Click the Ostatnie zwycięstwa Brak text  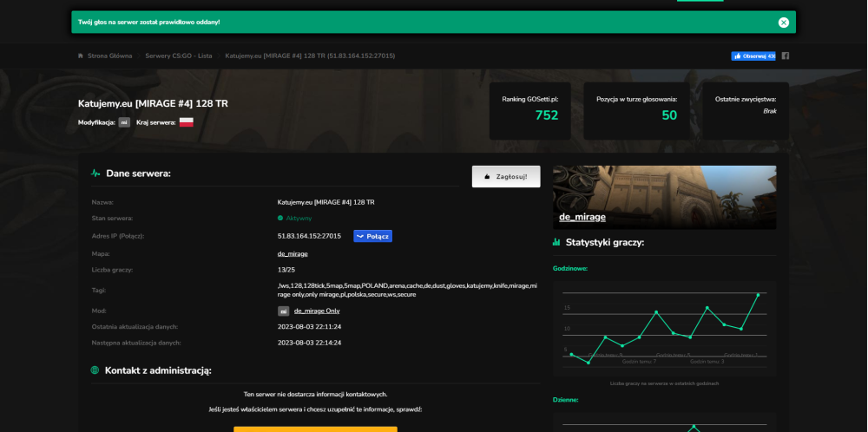pyautogui.click(x=769, y=111)
